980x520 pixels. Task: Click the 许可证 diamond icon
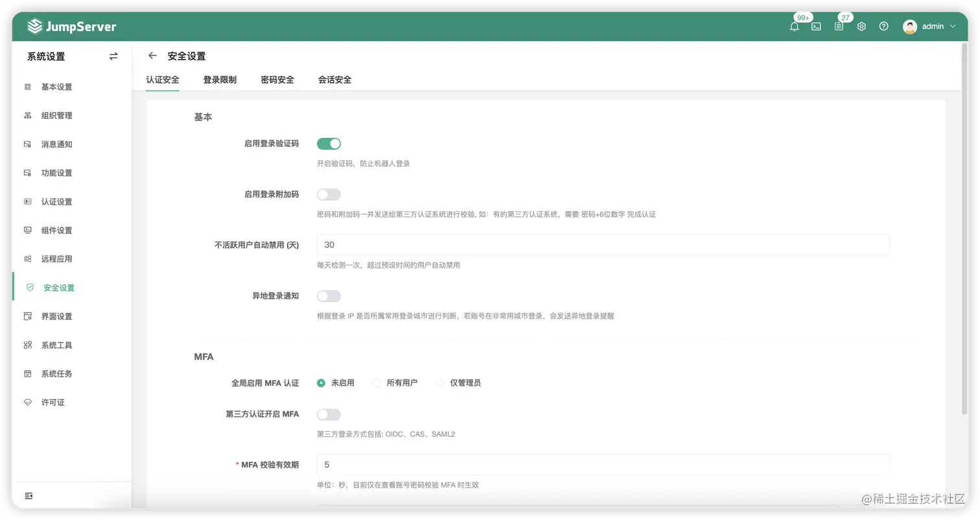[28, 402]
